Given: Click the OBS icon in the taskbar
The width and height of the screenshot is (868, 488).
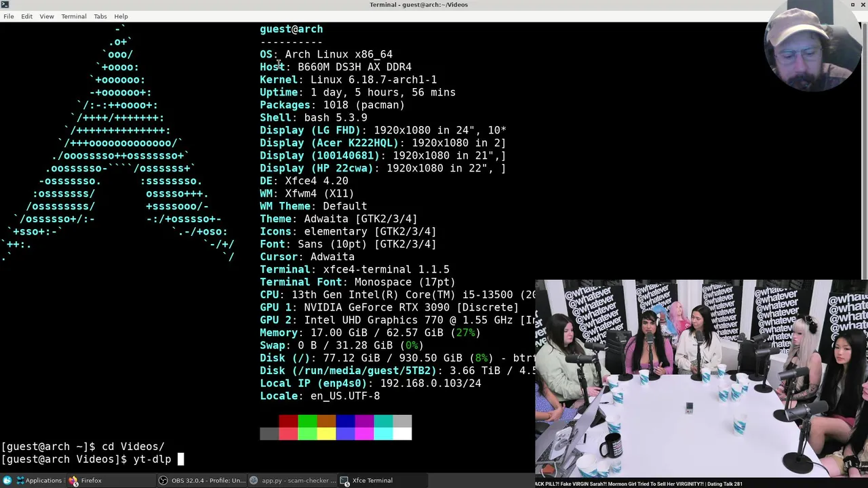Looking at the screenshot, I should pyautogui.click(x=163, y=481).
